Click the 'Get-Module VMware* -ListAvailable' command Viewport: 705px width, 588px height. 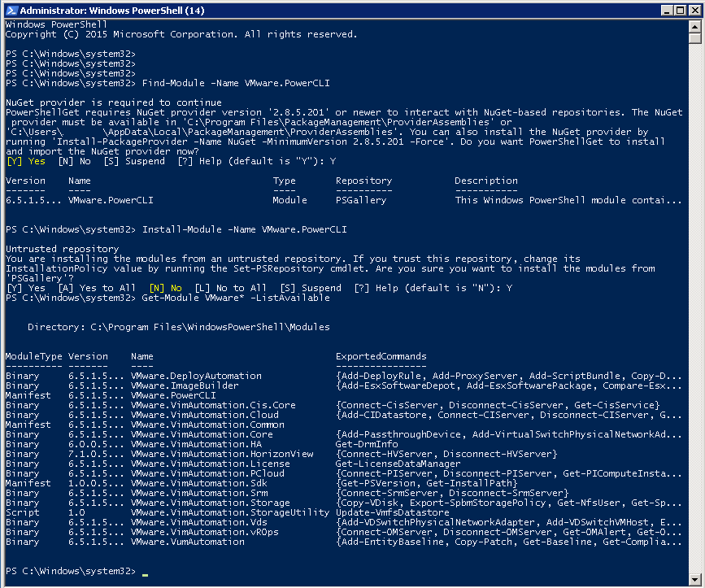click(x=236, y=298)
